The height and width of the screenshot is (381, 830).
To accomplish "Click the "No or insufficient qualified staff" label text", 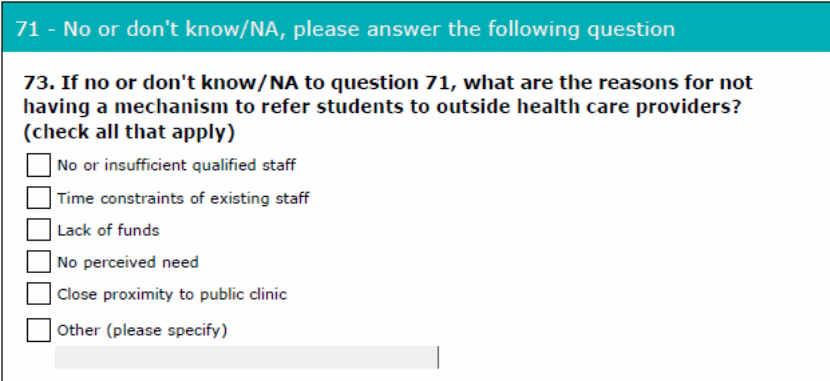I will tap(176, 165).
